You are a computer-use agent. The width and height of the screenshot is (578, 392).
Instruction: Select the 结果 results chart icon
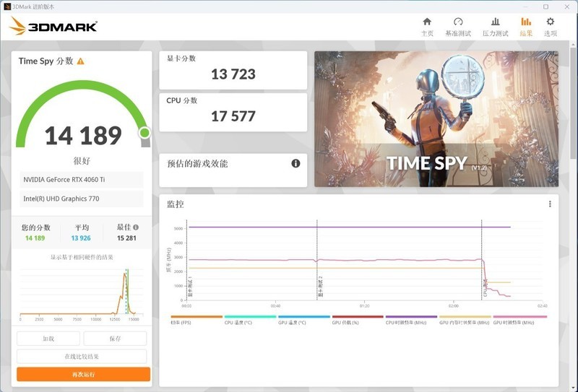coord(526,22)
